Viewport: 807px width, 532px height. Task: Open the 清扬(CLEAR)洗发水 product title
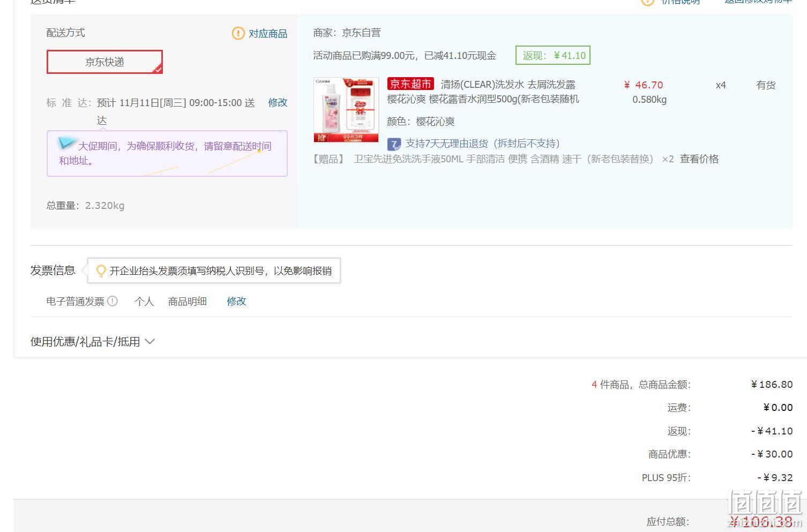(x=483, y=92)
